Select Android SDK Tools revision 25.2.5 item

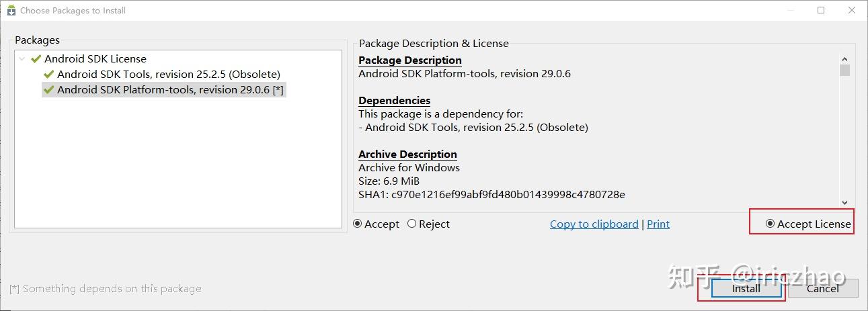click(168, 75)
